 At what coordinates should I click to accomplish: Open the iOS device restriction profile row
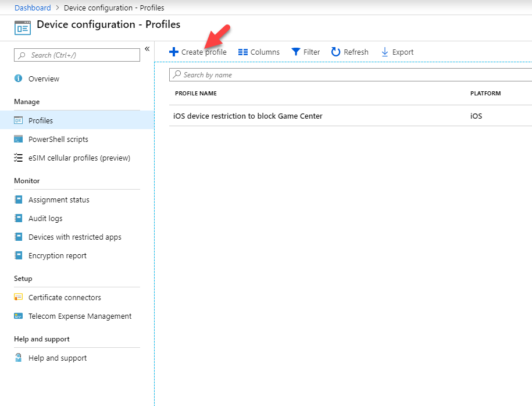(351, 116)
